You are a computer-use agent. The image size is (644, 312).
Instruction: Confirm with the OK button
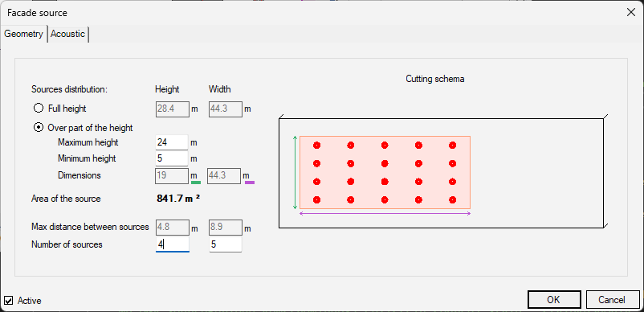tap(553, 300)
